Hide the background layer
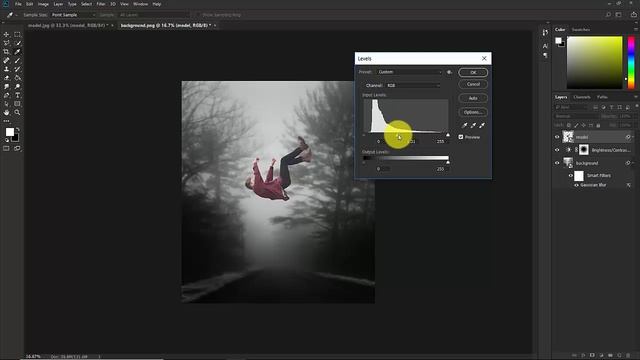The image size is (640, 360). point(557,163)
